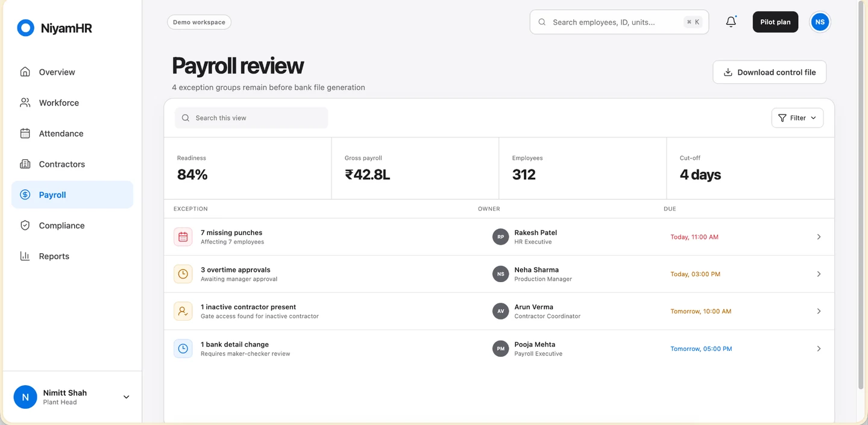Click the Readiness 84% card

point(248,168)
